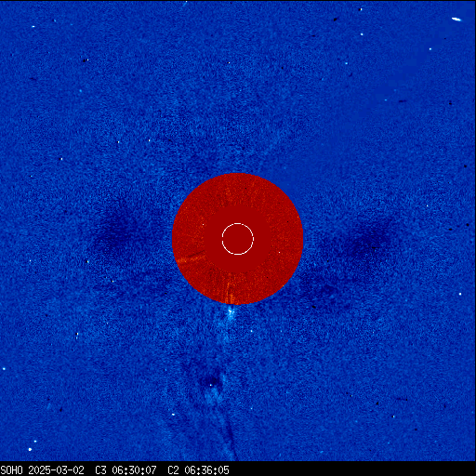476x476 pixels.
Task: Click the white star inside the lower dark blob
Action: (x=211, y=385)
